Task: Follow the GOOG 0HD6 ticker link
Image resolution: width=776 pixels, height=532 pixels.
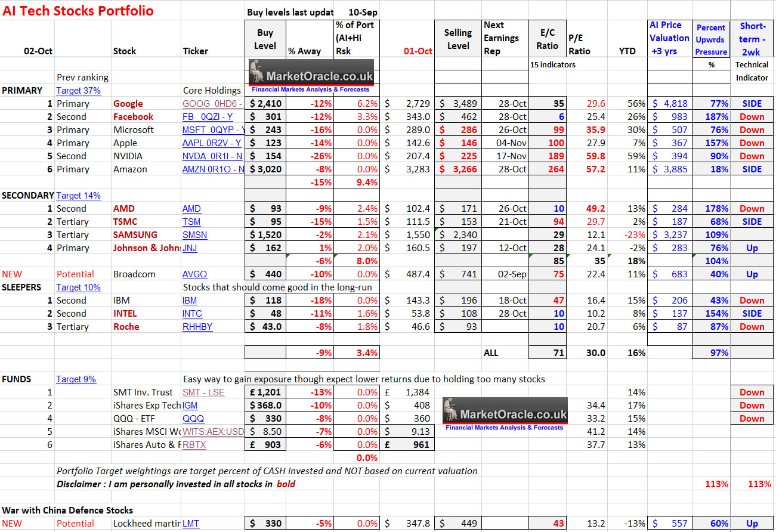Action: tap(213, 104)
